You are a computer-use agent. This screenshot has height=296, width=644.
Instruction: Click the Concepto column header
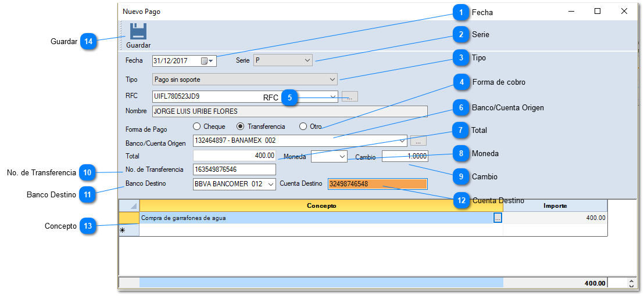coord(321,205)
